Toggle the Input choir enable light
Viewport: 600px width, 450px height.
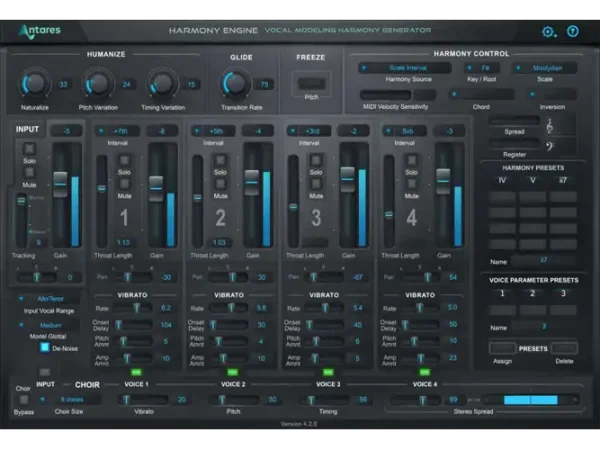[x=45, y=372]
